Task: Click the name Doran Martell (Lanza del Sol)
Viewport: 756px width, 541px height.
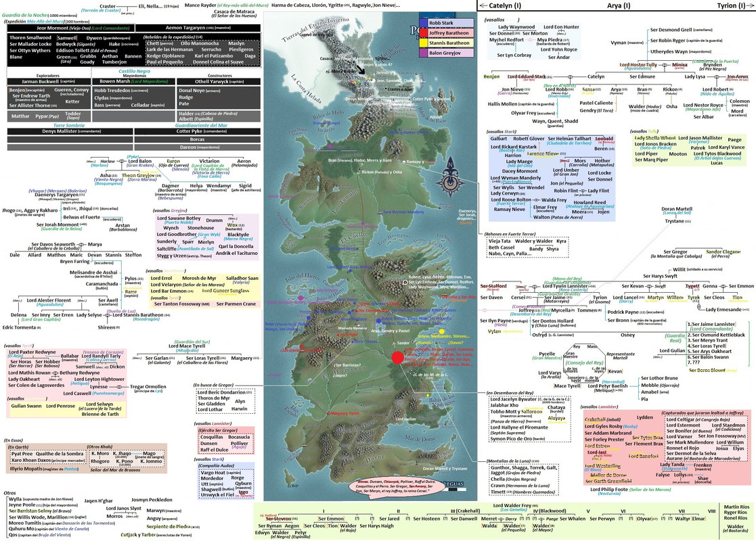Action: click(677, 209)
